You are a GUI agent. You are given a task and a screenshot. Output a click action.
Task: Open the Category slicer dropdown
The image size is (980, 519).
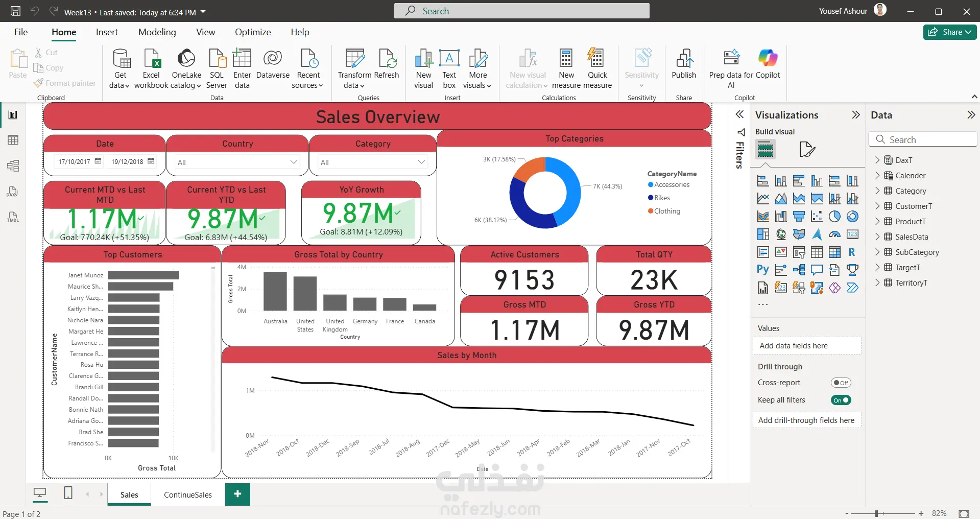[x=421, y=162]
